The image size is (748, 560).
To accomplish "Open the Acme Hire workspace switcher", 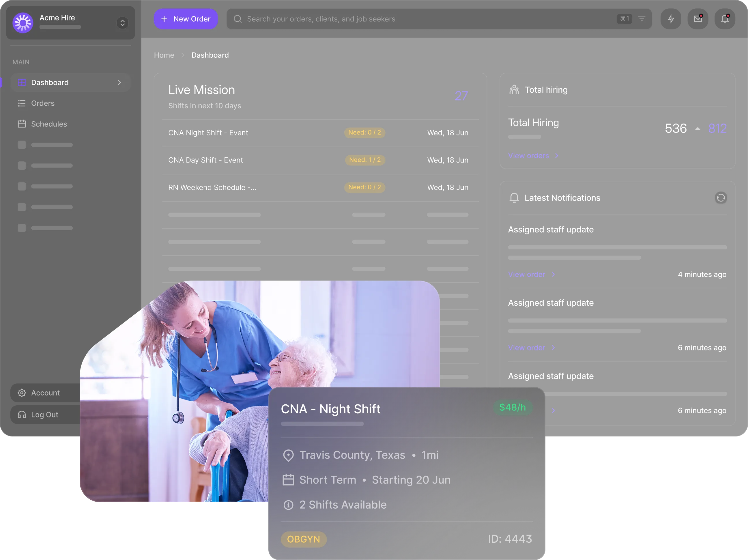I will [122, 23].
